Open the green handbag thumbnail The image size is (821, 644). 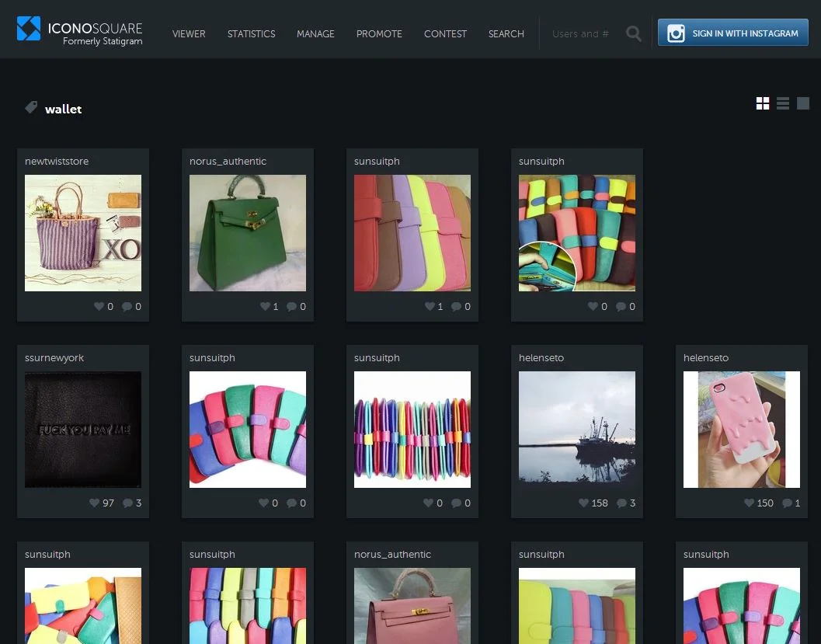(248, 233)
